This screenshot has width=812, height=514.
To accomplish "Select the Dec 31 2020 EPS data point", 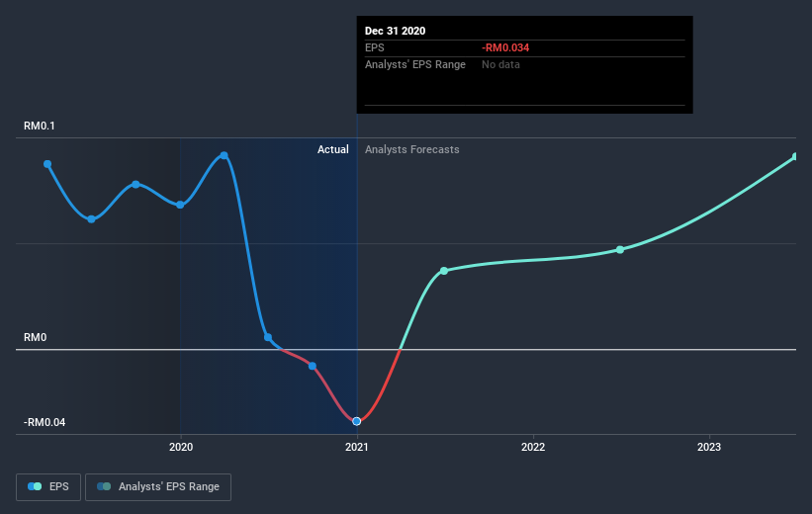I will (357, 421).
